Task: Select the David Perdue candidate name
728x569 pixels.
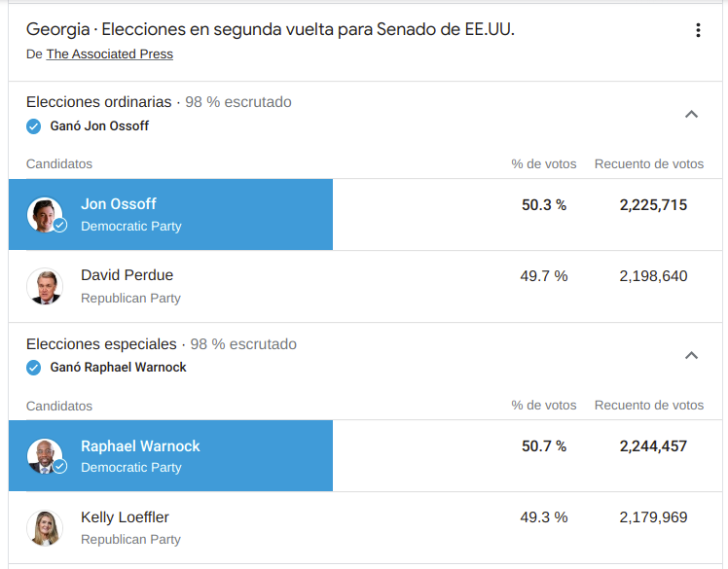Action: pyautogui.click(x=127, y=275)
